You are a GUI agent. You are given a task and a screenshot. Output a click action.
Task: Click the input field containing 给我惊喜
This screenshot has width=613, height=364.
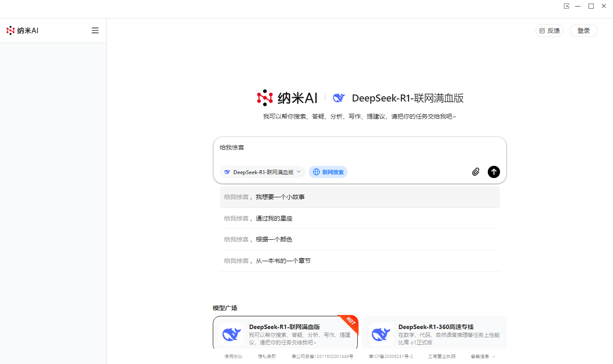pos(359,148)
